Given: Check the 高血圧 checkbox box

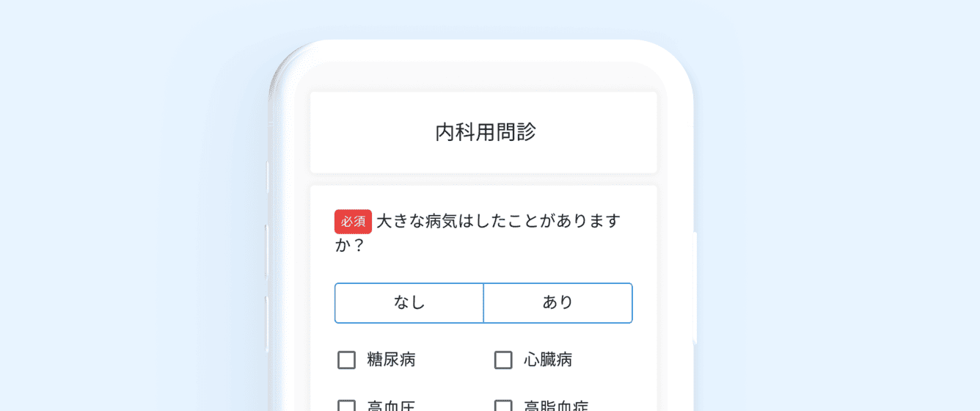Looking at the screenshot, I should (x=346, y=406).
